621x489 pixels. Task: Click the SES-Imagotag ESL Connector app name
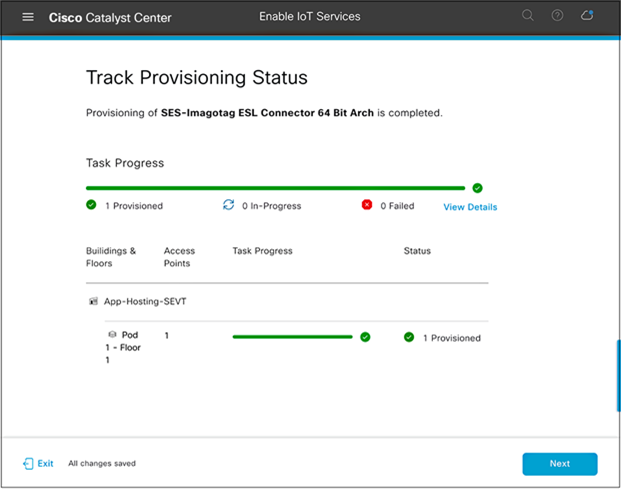pos(267,113)
